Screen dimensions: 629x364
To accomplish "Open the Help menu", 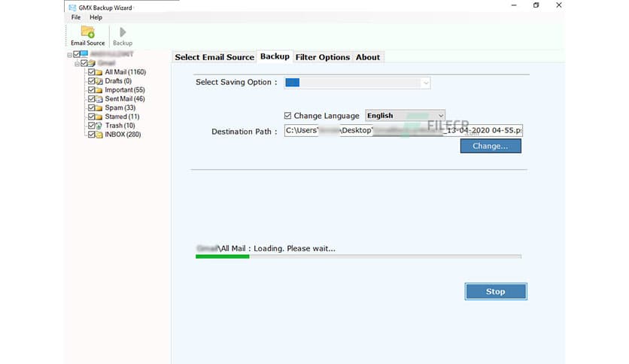I will tap(96, 17).
